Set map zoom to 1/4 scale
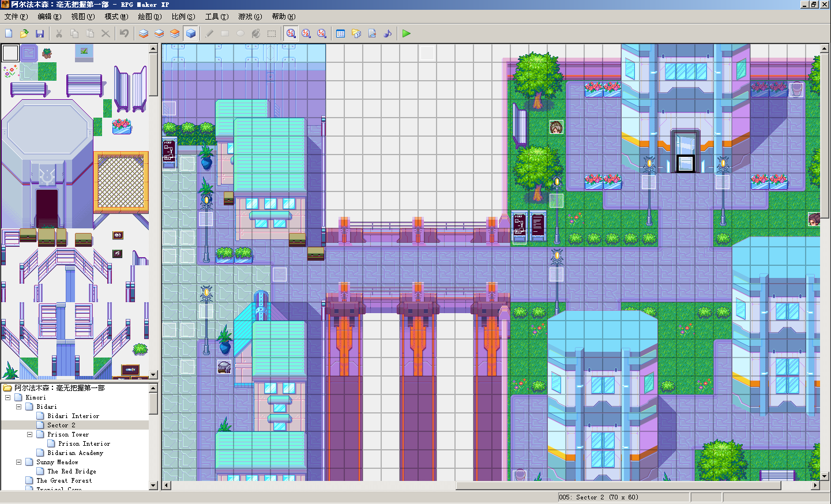 [x=322, y=33]
